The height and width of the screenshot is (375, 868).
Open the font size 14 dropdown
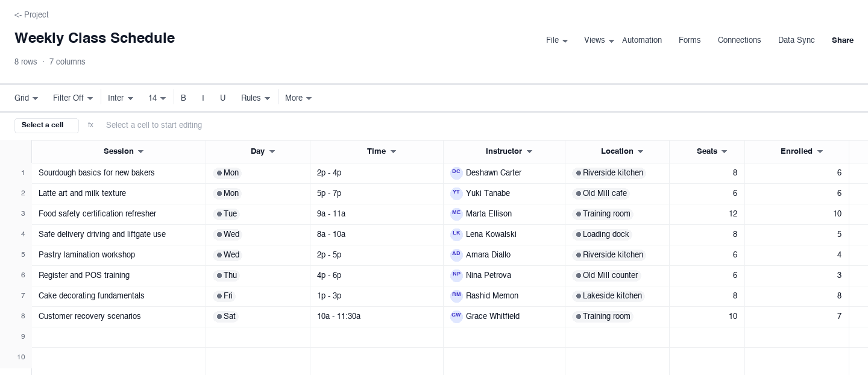(157, 98)
